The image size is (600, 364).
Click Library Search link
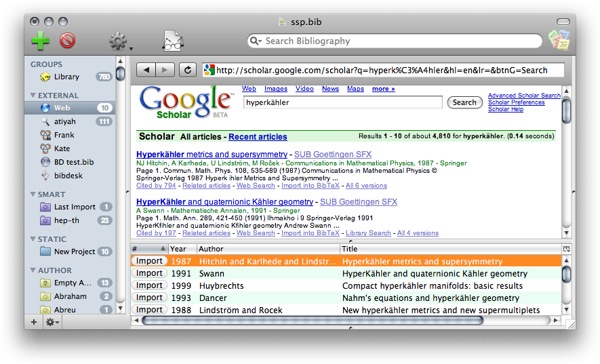point(368,233)
